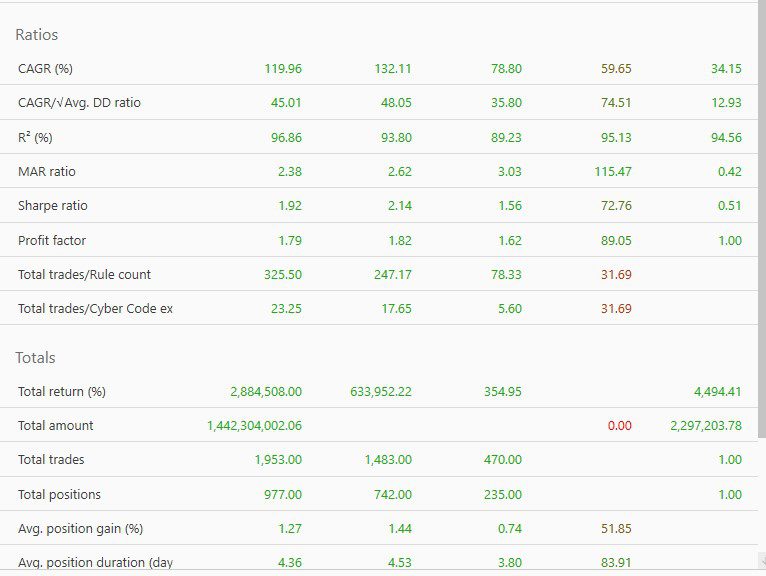Screen dimensions: 766x576
Task: Click the Total trades/Cyber Code ex label
Action: [x=95, y=309]
